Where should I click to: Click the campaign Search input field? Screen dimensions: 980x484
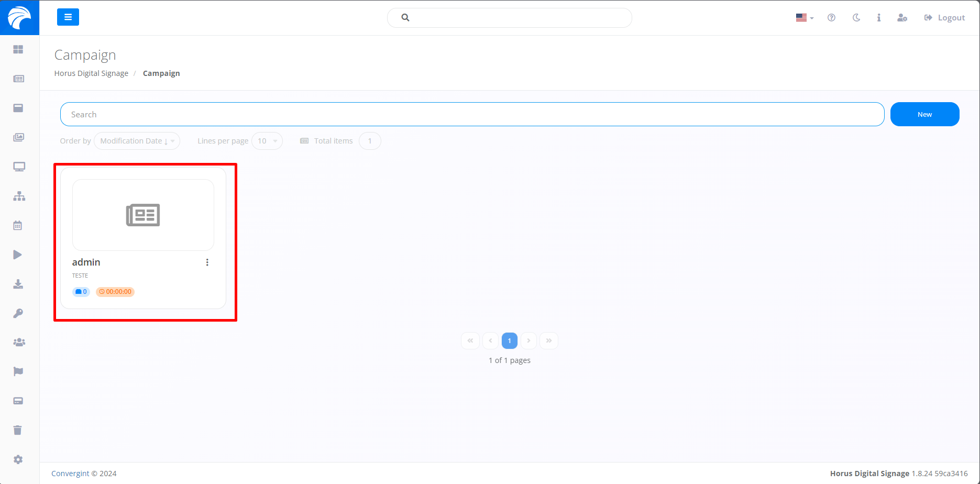(x=471, y=114)
